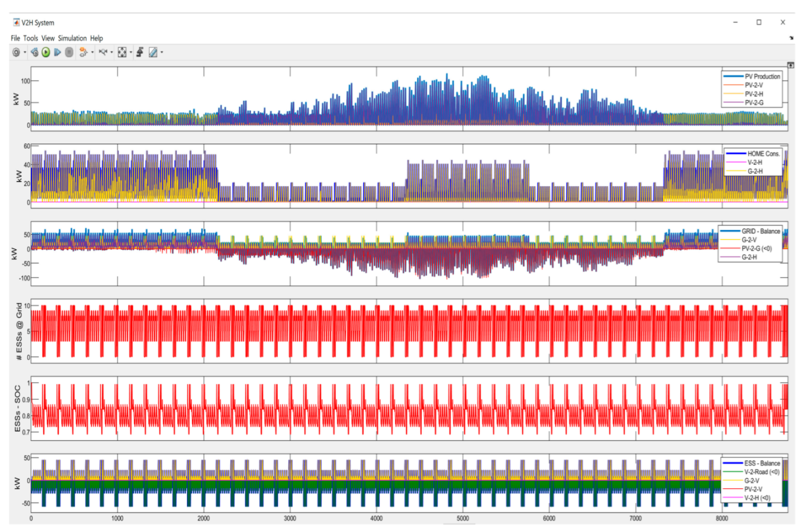801x532 pixels.
Task: Open the Tools menu
Action: [30, 38]
